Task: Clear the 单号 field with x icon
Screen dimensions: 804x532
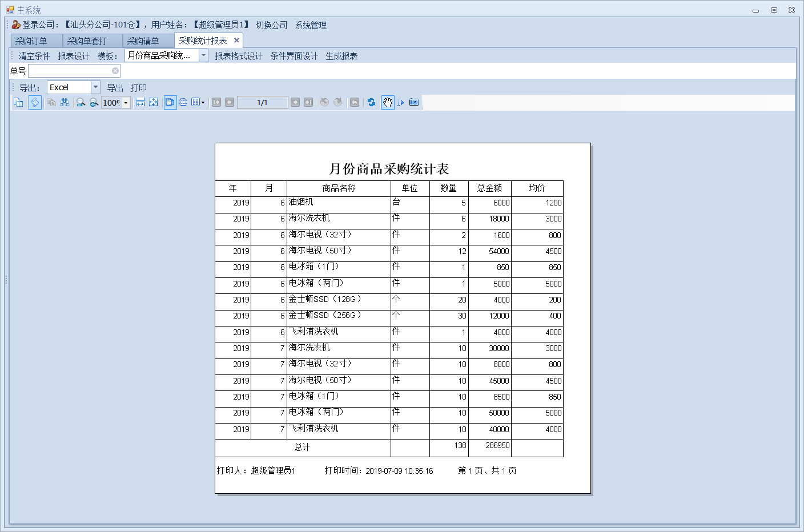Action: coord(115,71)
